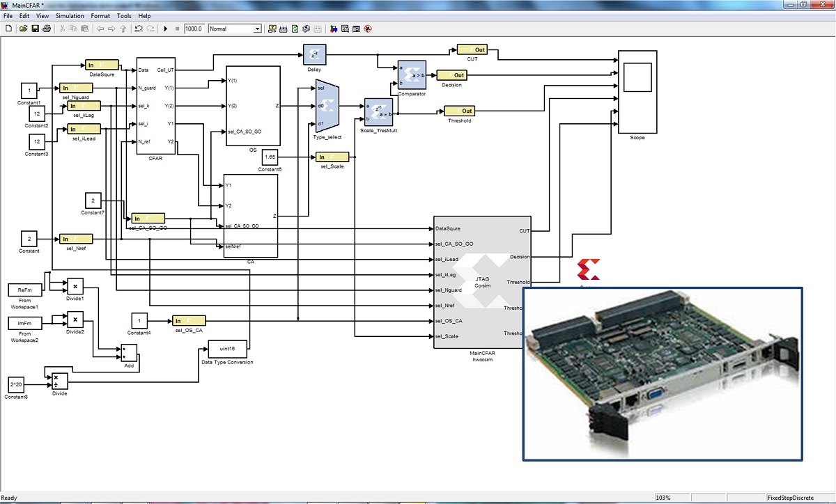
Task: Print the diagram with the printer icon
Action: (47, 29)
